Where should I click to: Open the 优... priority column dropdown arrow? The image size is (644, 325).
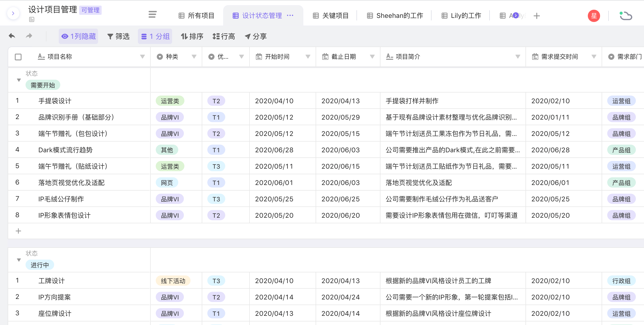[x=242, y=57]
